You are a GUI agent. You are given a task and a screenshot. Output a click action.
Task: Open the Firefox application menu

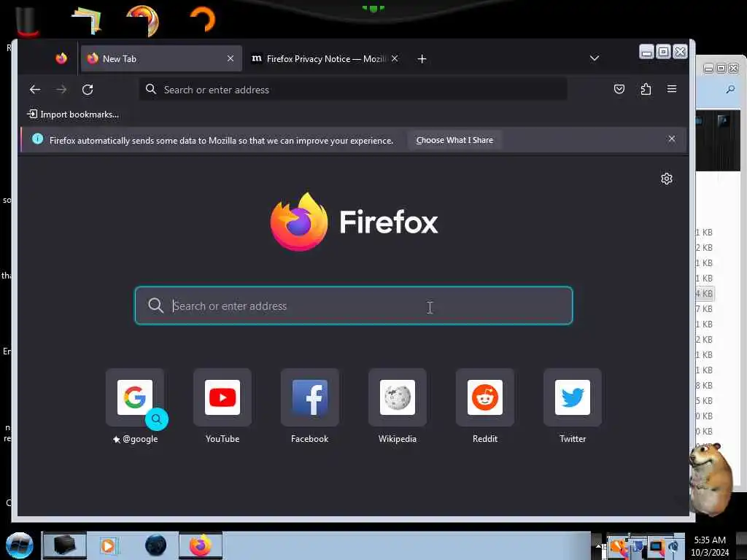tap(672, 89)
